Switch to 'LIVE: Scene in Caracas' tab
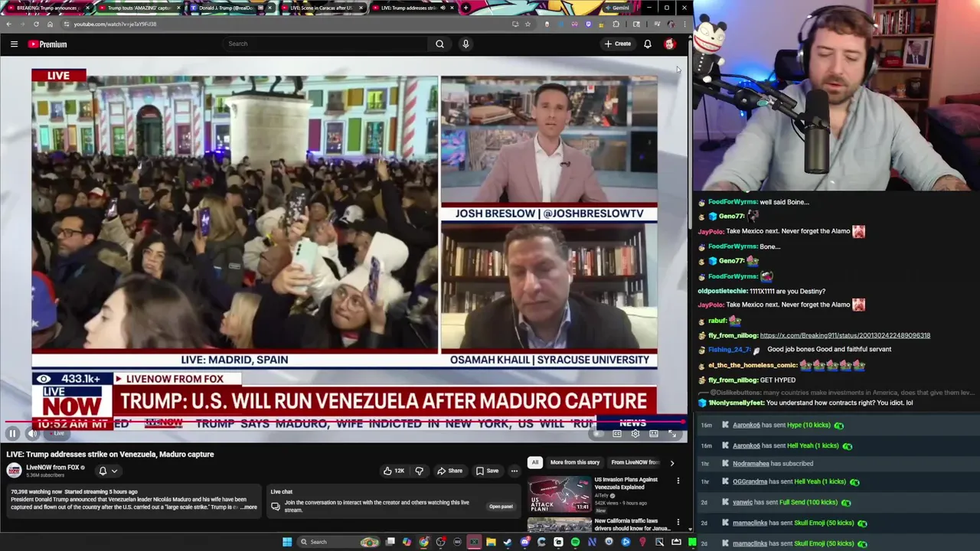The width and height of the screenshot is (980, 551). pos(322,8)
